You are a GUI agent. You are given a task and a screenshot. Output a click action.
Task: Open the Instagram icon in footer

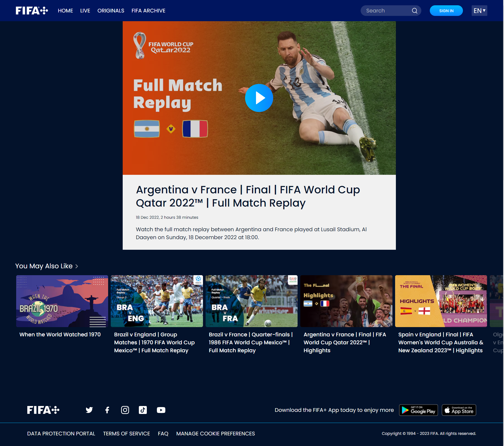(x=125, y=410)
